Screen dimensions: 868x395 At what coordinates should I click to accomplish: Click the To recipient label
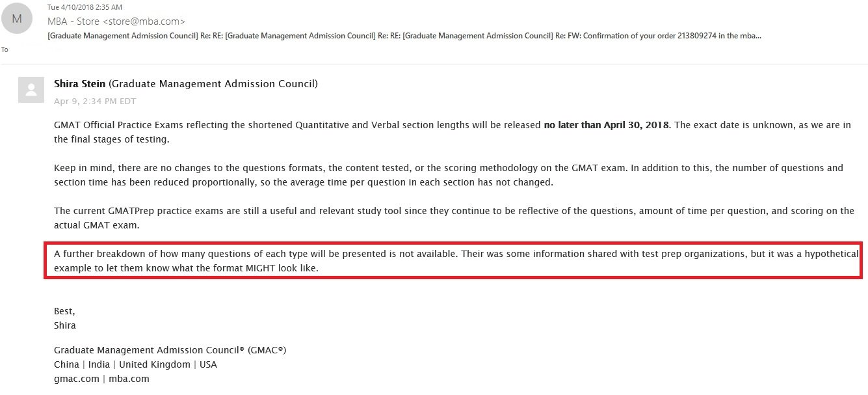5,49
